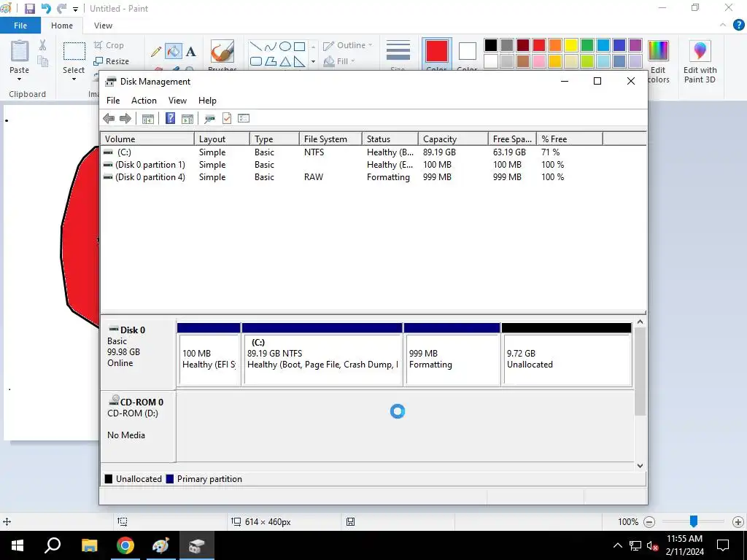
Task: Click the Copy icon in Paint clipboard group
Action: coord(42,61)
